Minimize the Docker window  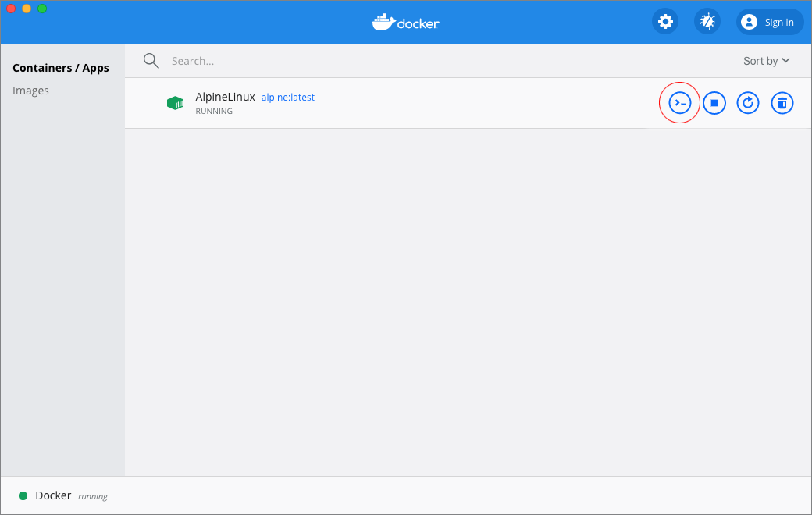pyautogui.click(x=27, y=9)
